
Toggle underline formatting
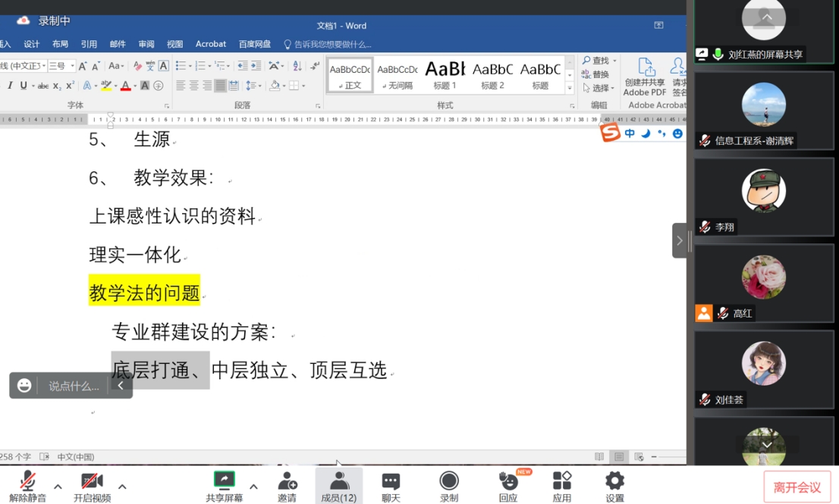coord(24,86)
